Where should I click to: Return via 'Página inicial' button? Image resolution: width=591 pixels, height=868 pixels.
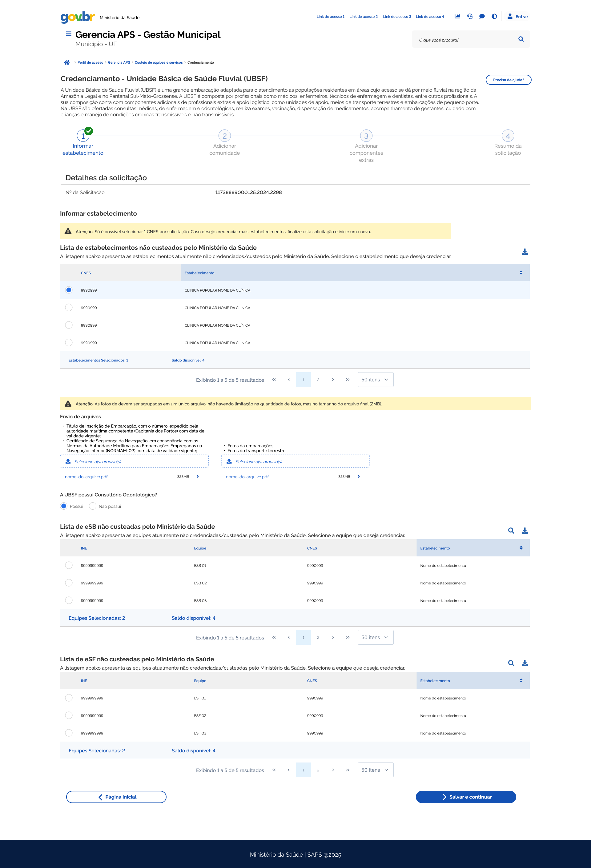[116, 797]
